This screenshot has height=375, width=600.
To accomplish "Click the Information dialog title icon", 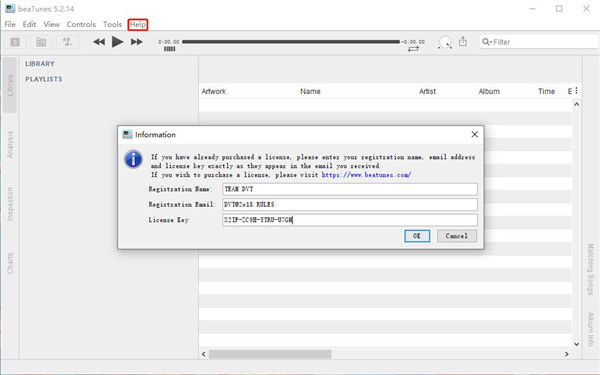I will tap(127, 134).
